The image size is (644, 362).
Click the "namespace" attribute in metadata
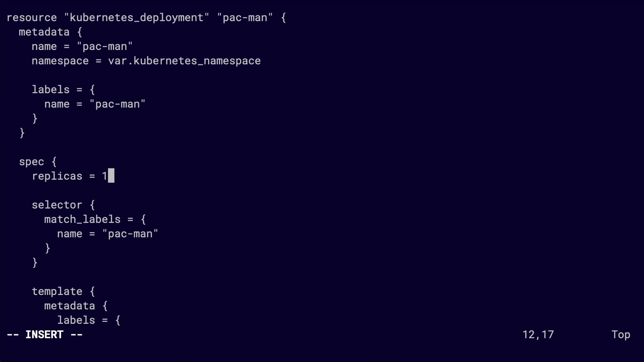(60, 61)
